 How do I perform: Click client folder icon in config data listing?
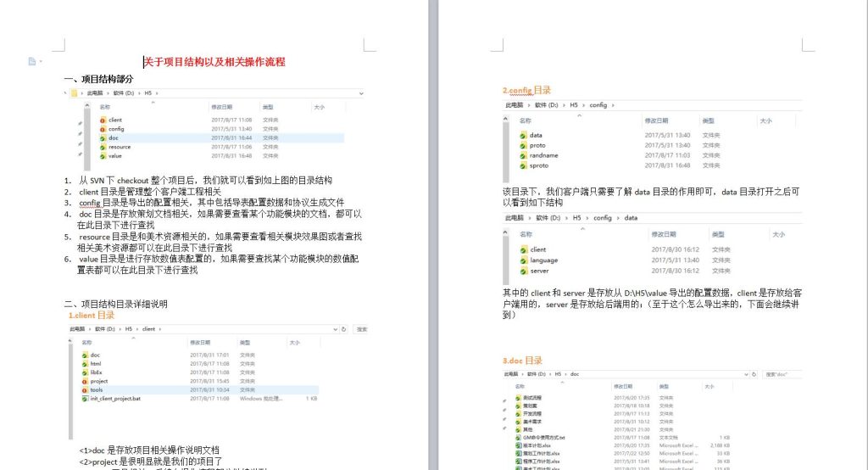coord(524,250)
